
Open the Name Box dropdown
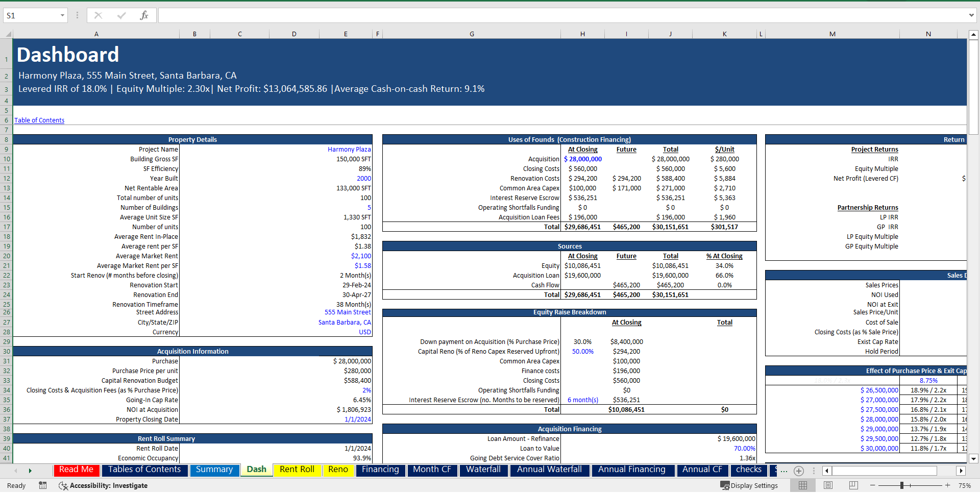point(62,15)
